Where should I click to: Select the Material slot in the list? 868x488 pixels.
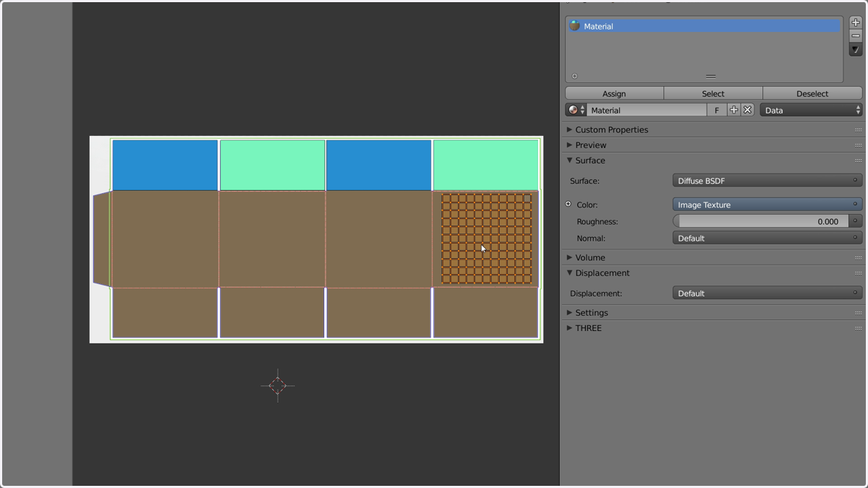click(x=704, y=26)
